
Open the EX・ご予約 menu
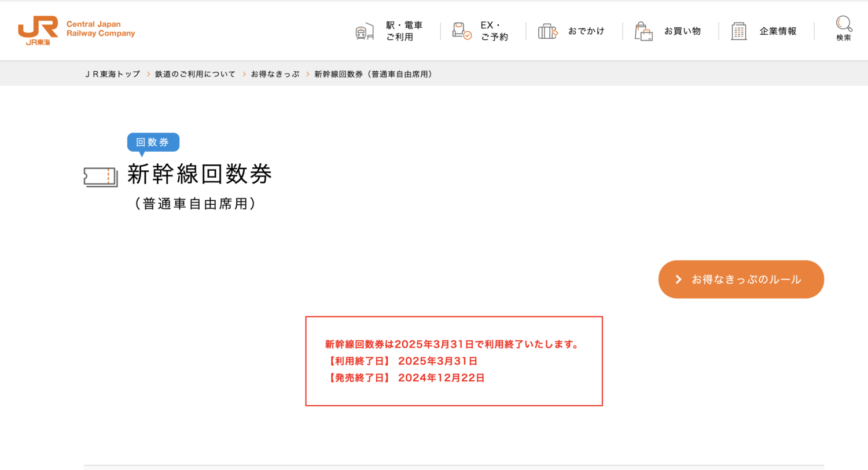point(494,31)
